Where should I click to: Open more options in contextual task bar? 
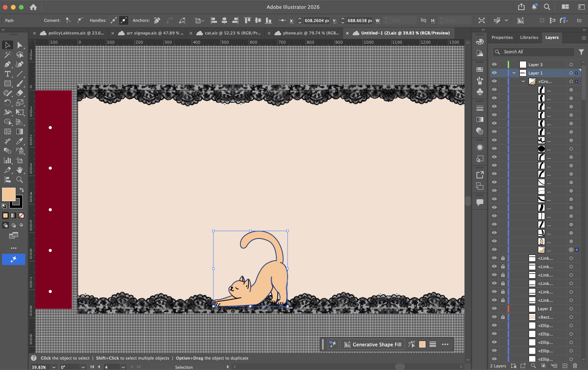[x=445, y=344]
